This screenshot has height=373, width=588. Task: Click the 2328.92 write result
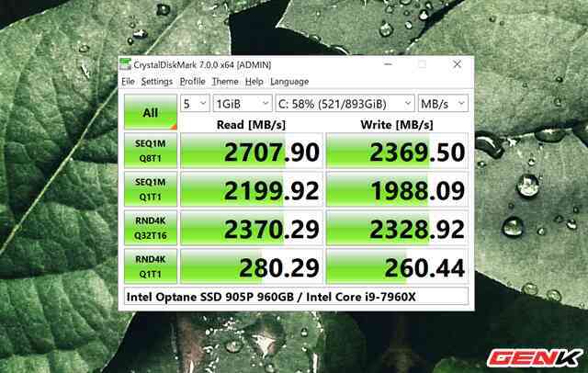point(397,228)
